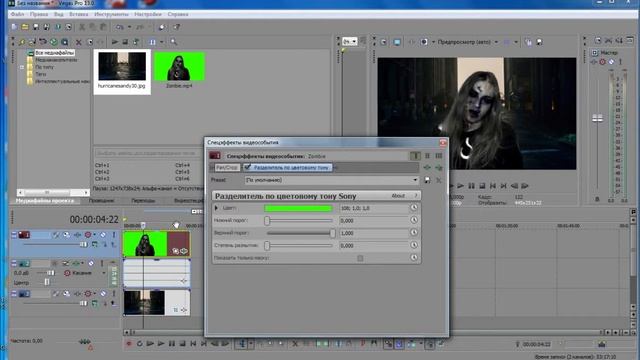Switch to the Transitions (Переходы) tab

(x=143, y=200)
